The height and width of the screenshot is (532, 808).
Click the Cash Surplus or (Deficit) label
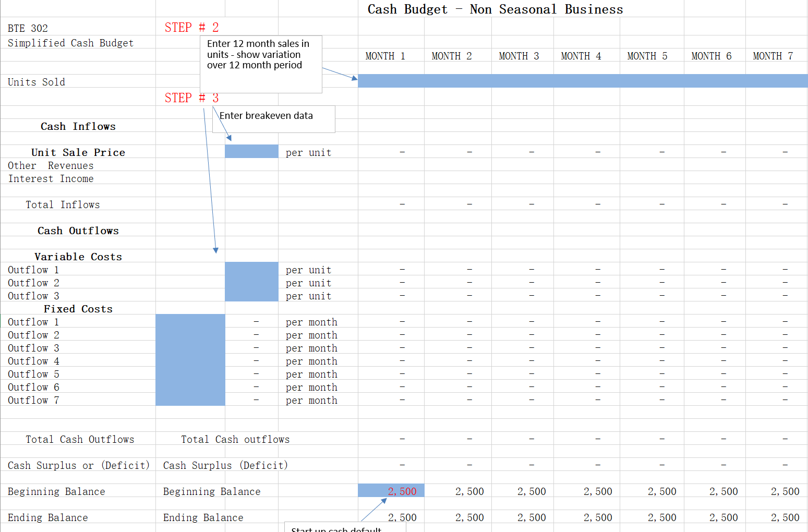pyautogui.click(x=78, y=465)
